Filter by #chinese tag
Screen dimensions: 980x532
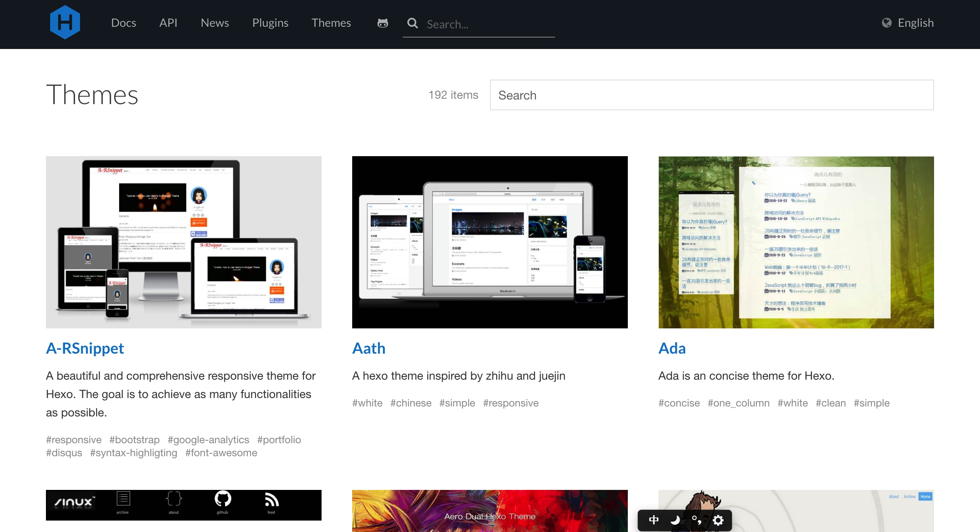click(x=411, y=403)
